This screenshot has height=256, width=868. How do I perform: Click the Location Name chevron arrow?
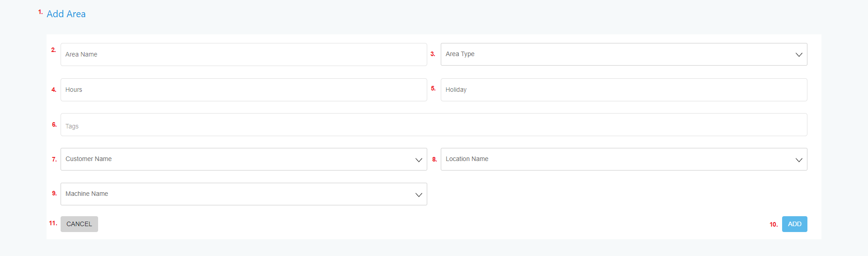(x=799, y=160)
